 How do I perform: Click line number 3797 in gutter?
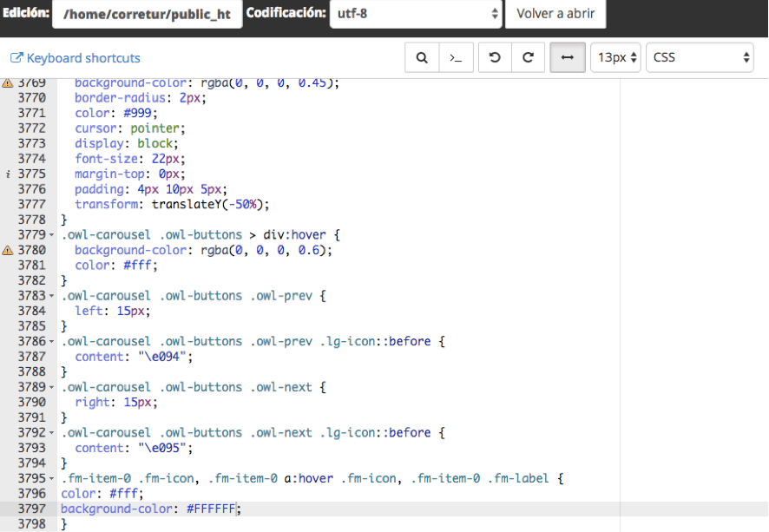click(x=32, y=509)
